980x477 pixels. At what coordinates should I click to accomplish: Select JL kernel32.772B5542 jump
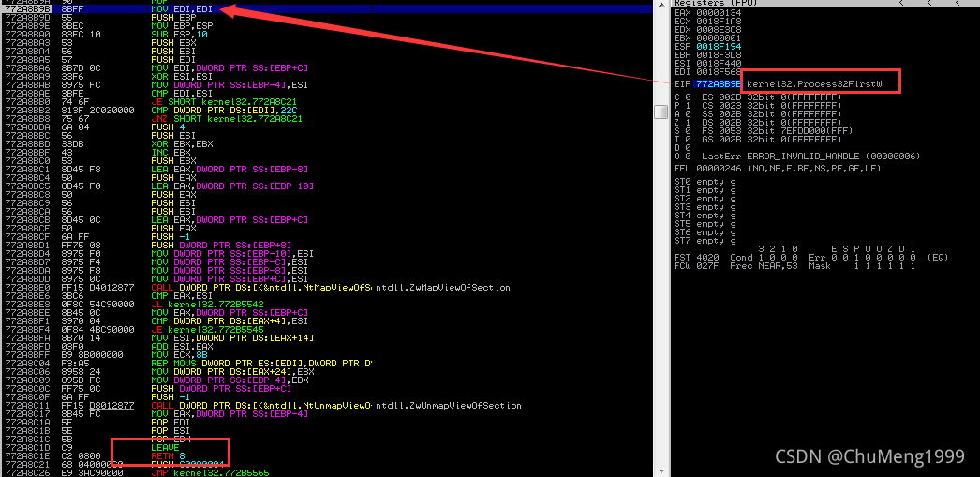pos(208,304)
